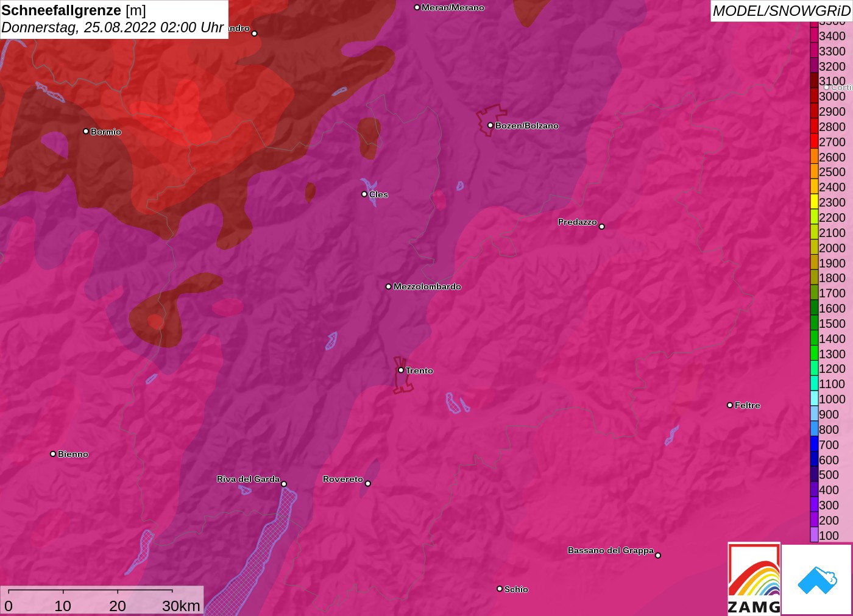The height and width of the screenshot is (616, 853).
Task: Click the Schio city marker
Action: tap(500, 589)
